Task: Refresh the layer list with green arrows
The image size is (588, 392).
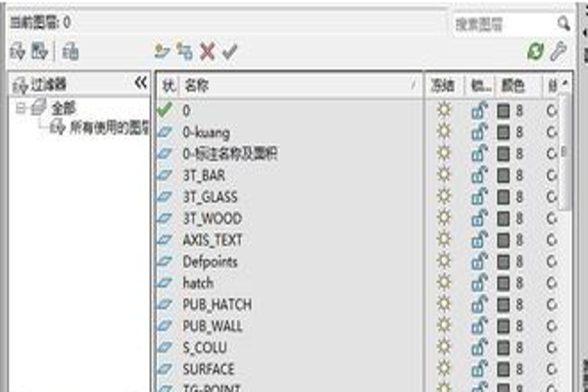Action: coord(535,51)
